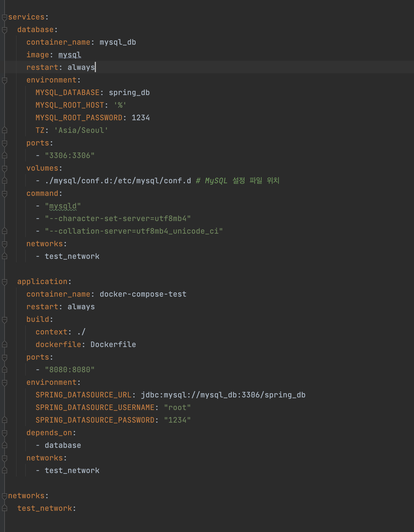This screenshot has width=414, height=532.
Task: Click "--collation-server=utf8mb4_unicode_ci" argument
Action: 134,231
